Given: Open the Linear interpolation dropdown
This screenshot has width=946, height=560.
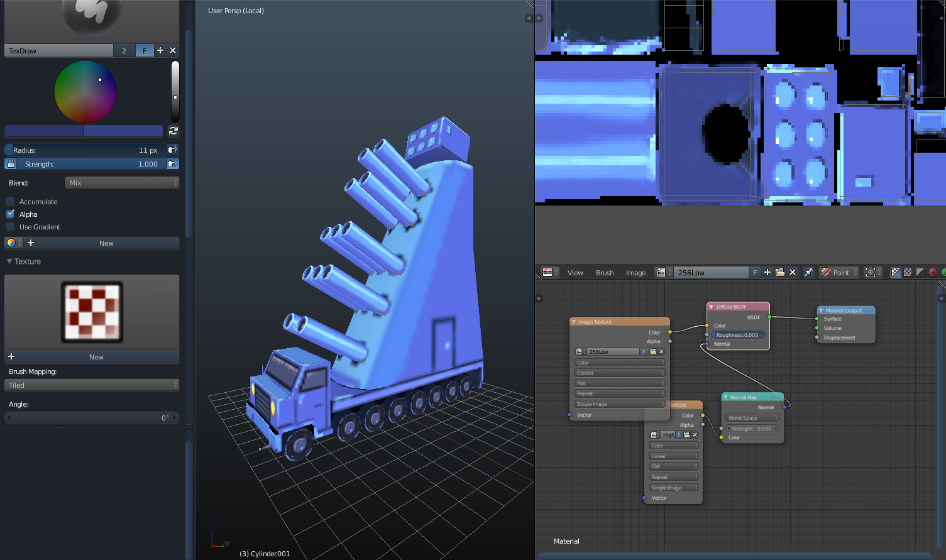Looking at the screenshot, I should [673, 456].
